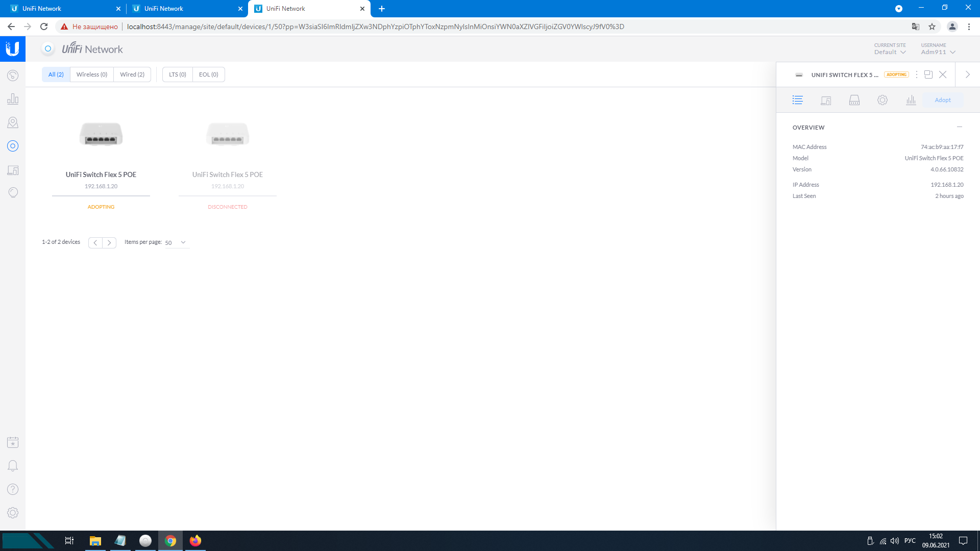The width and height of the screenshot is (980, 551).
Task: Open the Chrome profile icon
Action: 952,27
